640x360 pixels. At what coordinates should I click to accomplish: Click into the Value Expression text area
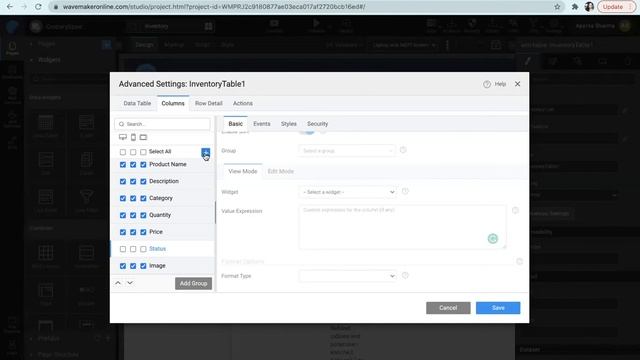pyautogui.click(x=402, y=227)
